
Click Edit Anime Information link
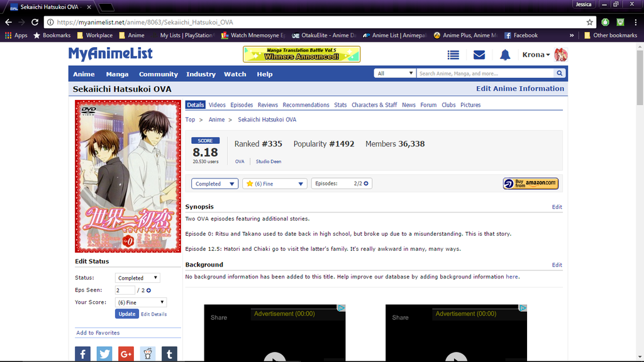(520, 89)
